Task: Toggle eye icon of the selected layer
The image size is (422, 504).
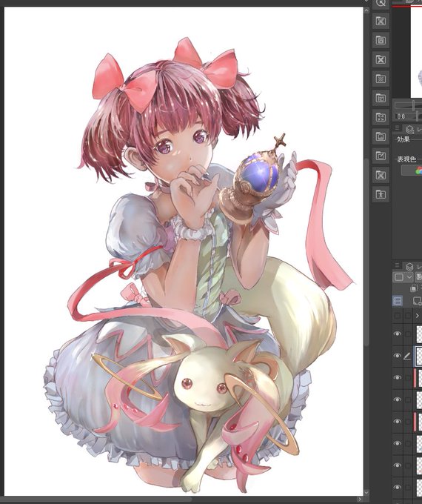Action: (x=398, y=356)
